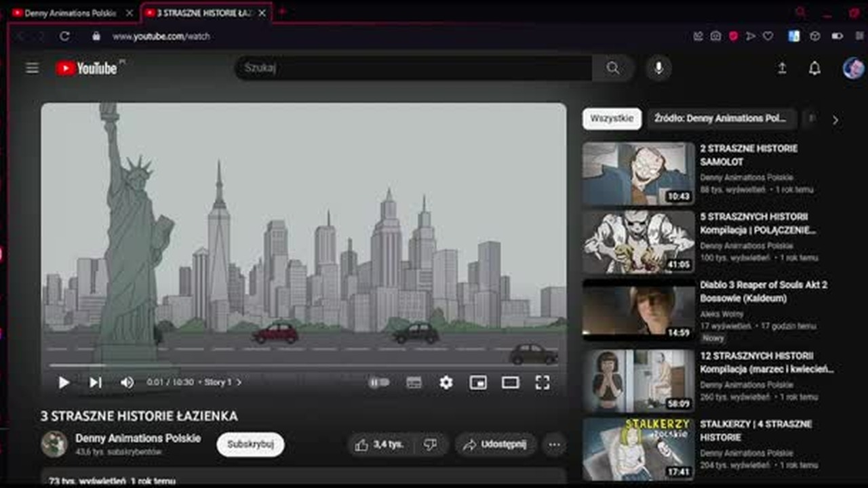This screenshot has width=868, height=488.
Task: Click the Subskrybuj button
Action: pyautogui.click(x=251, y=445)
